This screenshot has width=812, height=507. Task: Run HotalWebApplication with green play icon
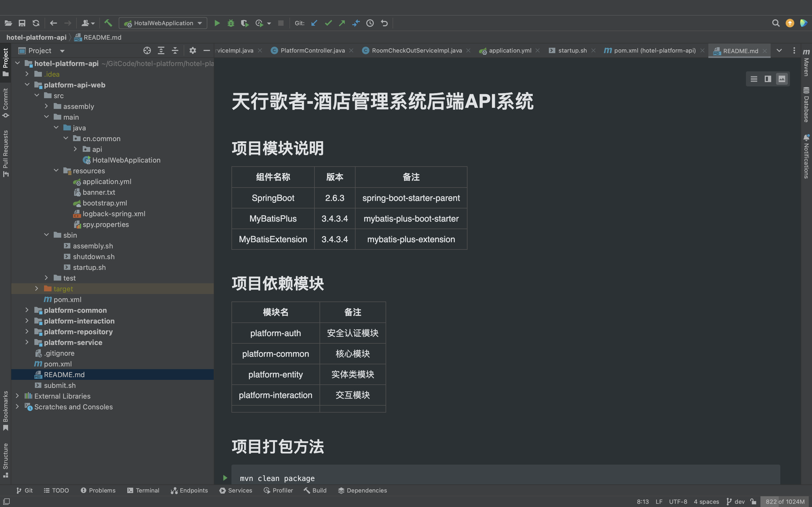(217, 23)
